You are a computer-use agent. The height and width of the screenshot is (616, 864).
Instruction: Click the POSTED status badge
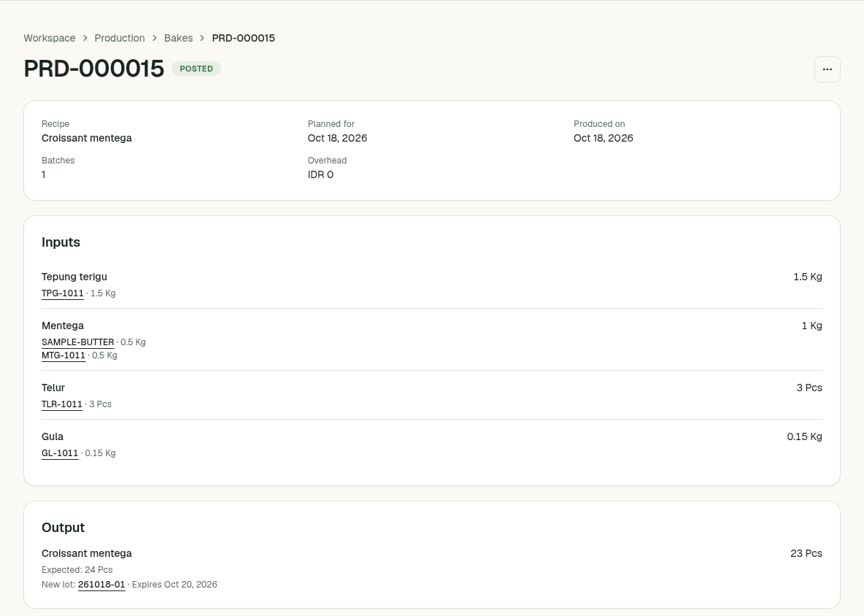196,69
